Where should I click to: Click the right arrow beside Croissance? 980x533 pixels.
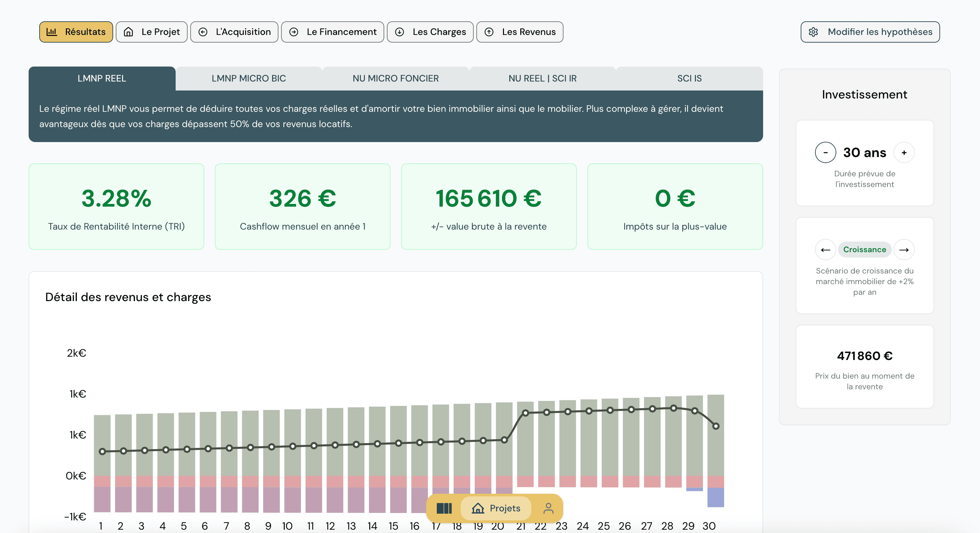(x=904, y=250)
